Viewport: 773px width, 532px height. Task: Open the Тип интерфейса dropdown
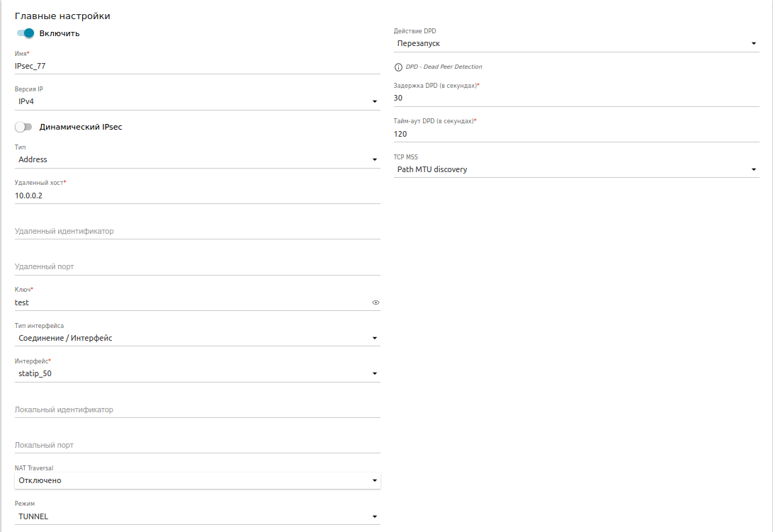coord(197,338)
